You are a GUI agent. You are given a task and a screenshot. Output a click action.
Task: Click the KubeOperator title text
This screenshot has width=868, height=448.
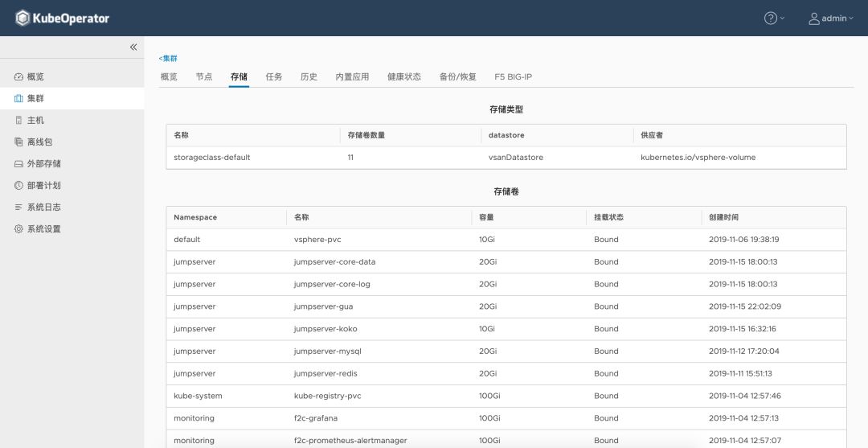[x=71, y=18]
